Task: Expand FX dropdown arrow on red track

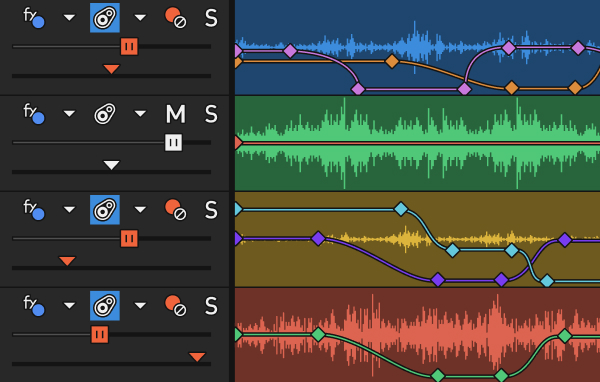Action: 69,305
